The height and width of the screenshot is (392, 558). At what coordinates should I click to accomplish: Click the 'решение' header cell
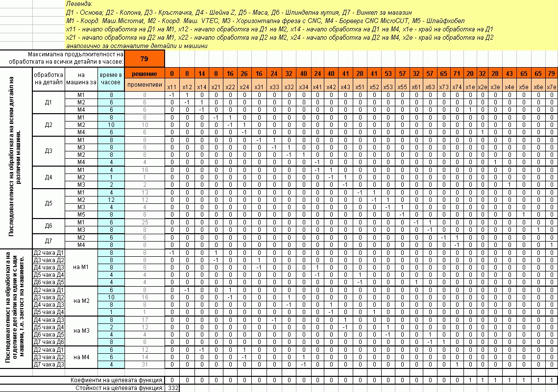coord(145,73)
